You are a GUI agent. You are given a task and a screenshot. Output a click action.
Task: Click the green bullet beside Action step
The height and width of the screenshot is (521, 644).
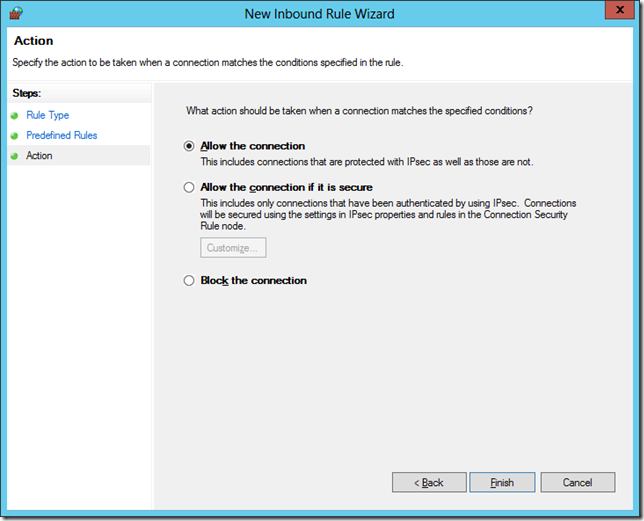(x=15, y=156)
